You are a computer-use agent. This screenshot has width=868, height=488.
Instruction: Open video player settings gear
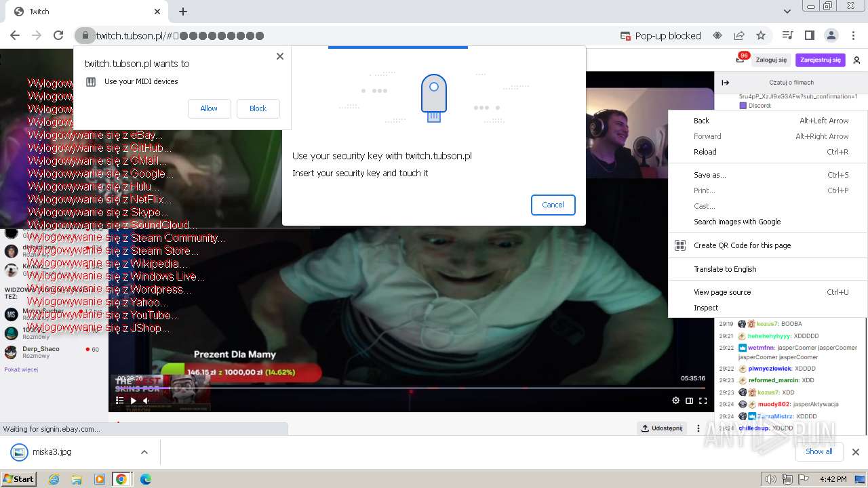click(675, 401)
